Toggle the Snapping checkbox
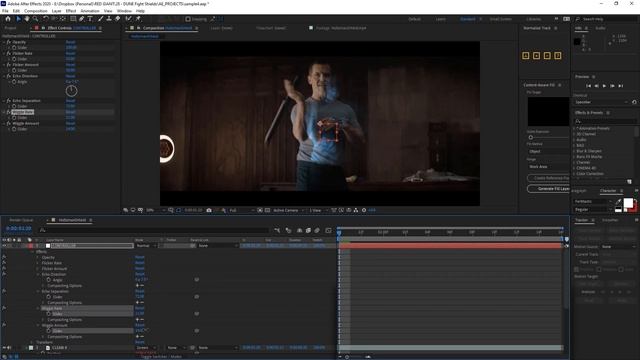 coord(188,19)
